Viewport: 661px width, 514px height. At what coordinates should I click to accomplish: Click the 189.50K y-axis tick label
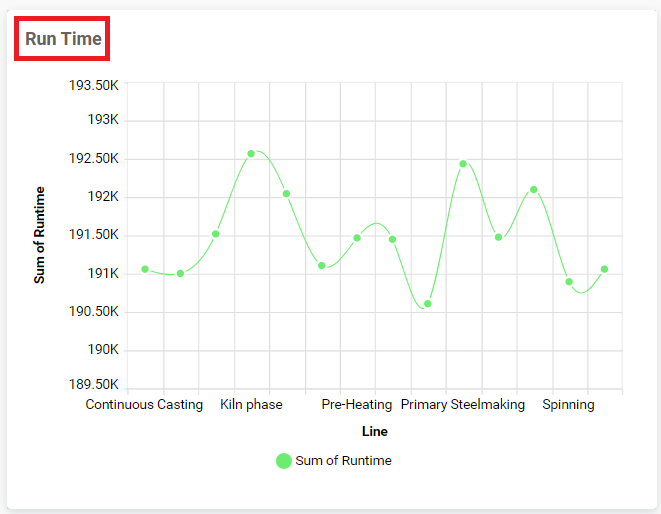coord(93,385)
